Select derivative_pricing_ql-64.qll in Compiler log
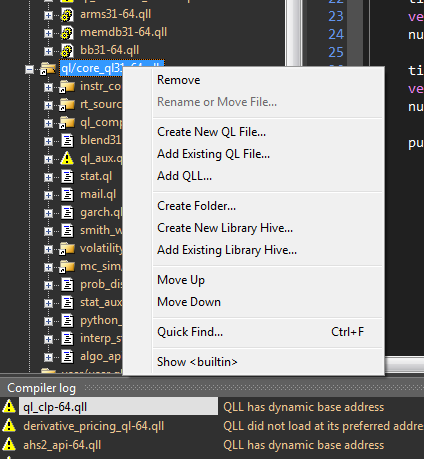 pos(94,426)
